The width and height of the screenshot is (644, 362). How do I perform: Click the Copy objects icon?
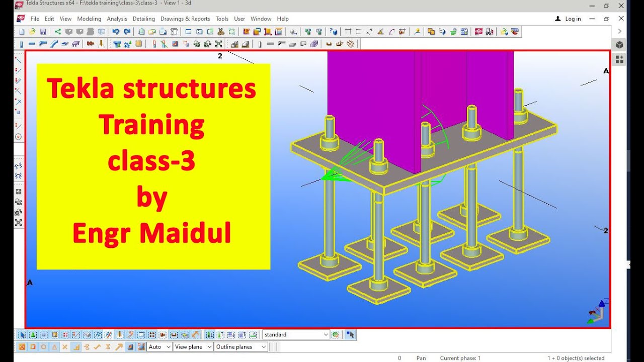pyautogui.click(x=431, y=32)
